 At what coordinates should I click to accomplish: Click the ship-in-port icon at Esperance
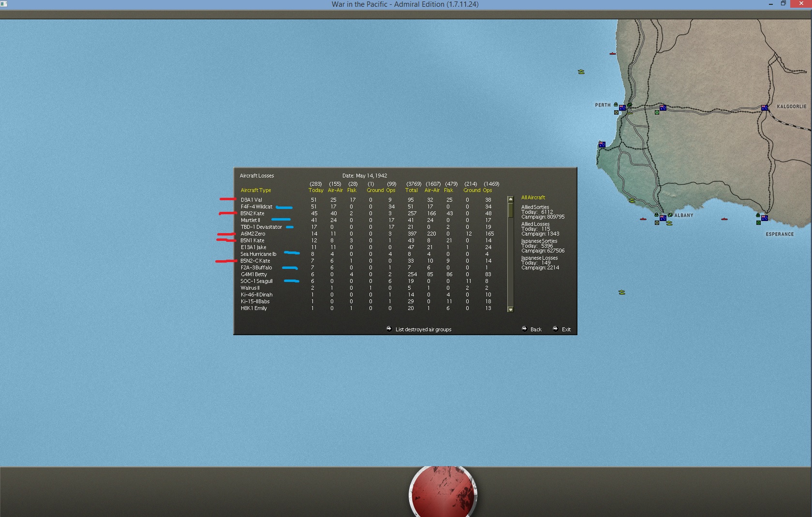coord(758,215)
